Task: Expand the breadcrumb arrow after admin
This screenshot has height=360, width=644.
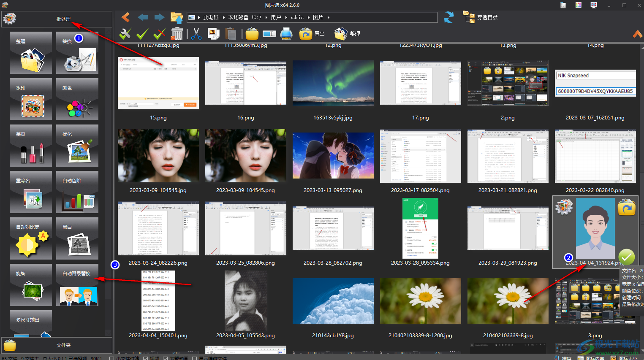Action: pos(309,17)
